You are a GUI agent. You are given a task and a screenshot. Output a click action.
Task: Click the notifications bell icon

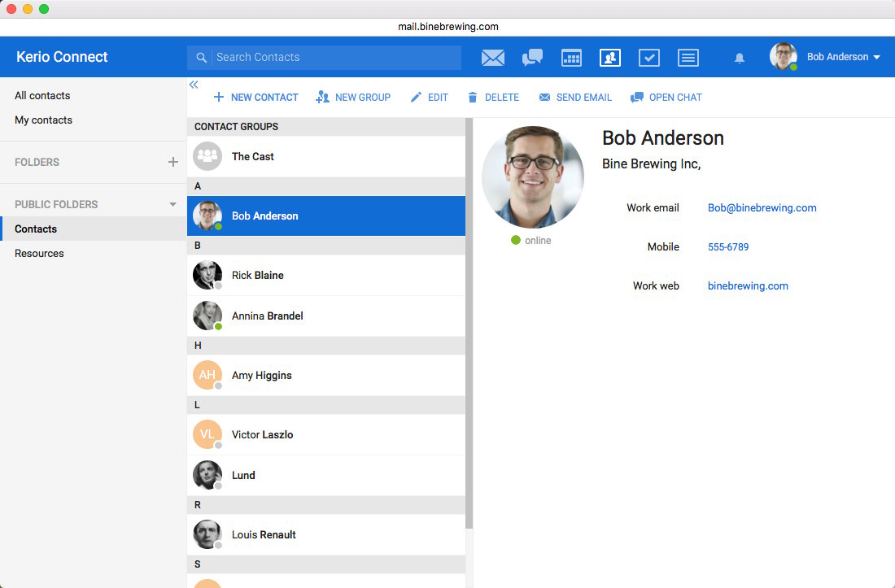coord(739,59)
